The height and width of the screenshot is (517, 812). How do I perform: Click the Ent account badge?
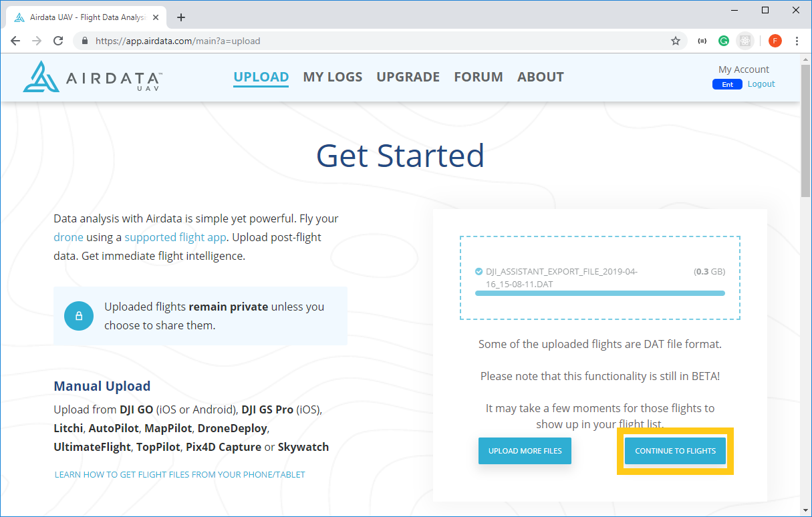pos(727,84)
